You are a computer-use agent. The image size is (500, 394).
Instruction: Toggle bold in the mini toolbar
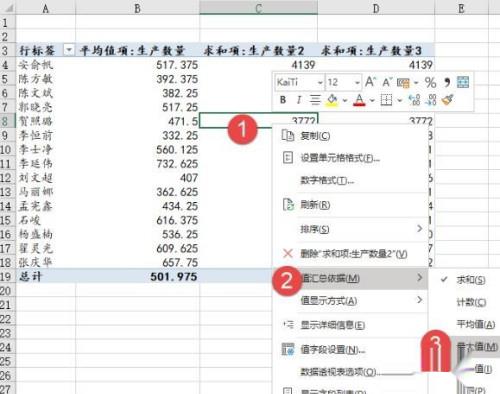(283, 100)
